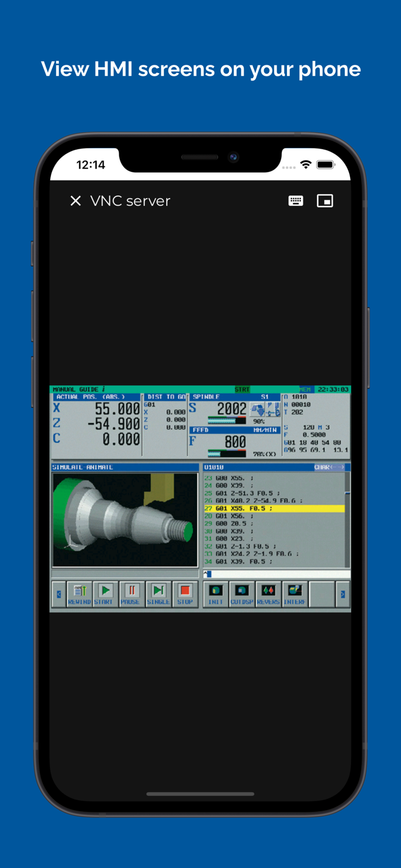Click the REWIND softkey
Screen dimensions: 401x868
79,594
